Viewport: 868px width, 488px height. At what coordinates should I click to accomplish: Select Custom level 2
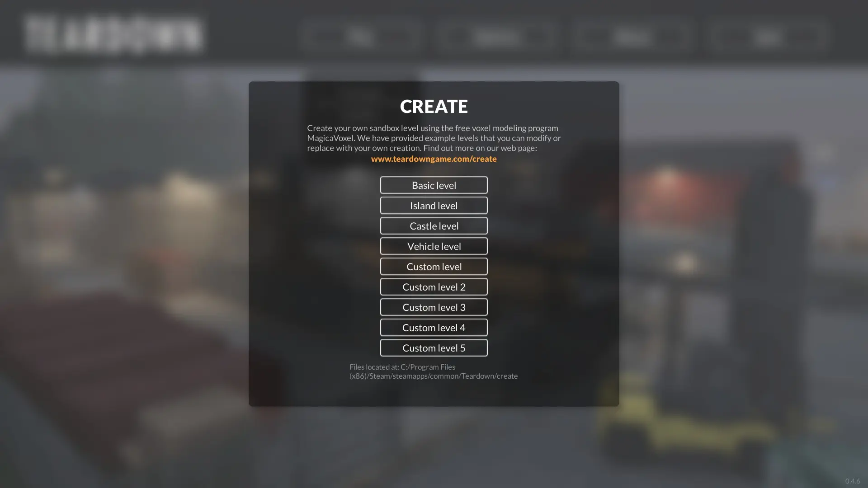pos(434,286)
